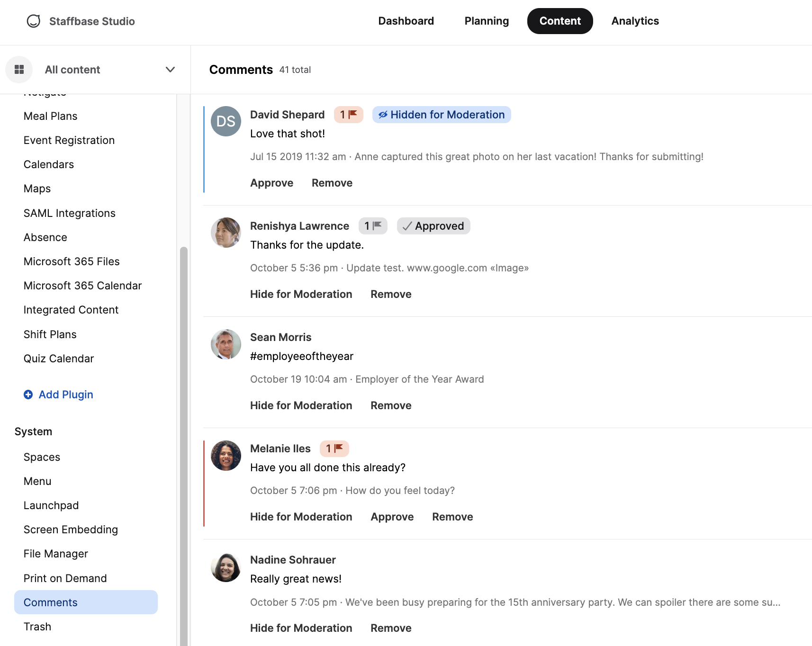Open Screen Embedding under System
Image resolution: width=812 pixels, height=646 pixels.
click(71, 529)
